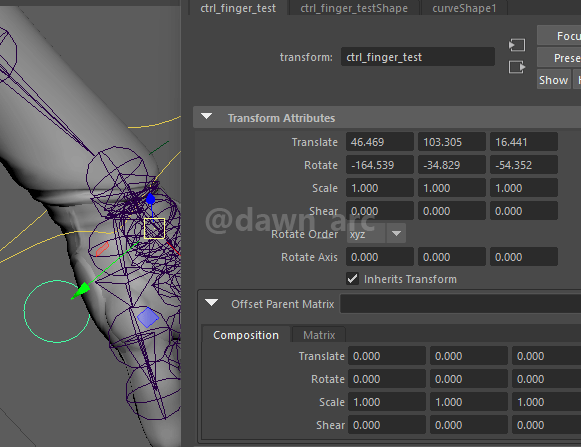Viewport: 581px width, 447px height.
Task: Click the yellow center manipulator square
Action: pyautogui.click(x=154, y=228)
